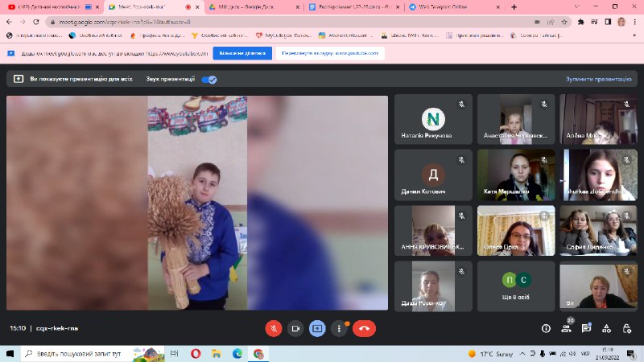Leave the call with the red hang-up button
Screen dimensions: 644x362
point(364,328)
